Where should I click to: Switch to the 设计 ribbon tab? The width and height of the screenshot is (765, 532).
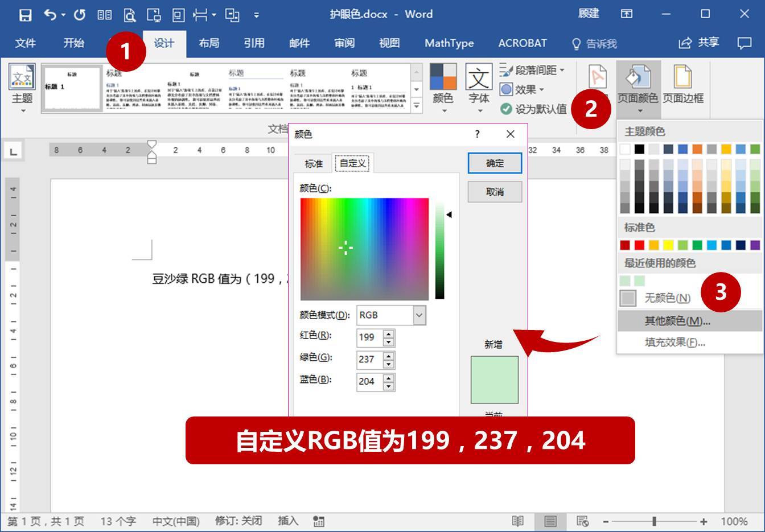163,43
